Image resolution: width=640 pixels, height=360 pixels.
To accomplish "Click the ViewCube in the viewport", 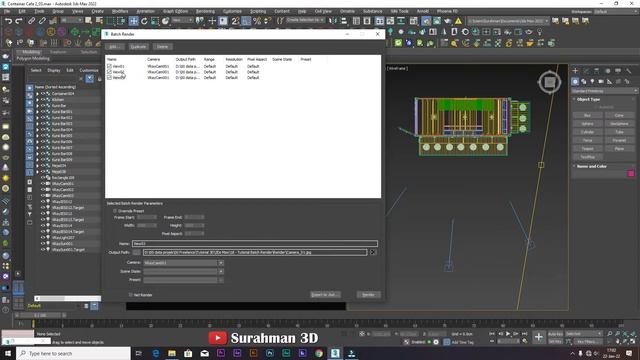I will (x=549, y=82).
